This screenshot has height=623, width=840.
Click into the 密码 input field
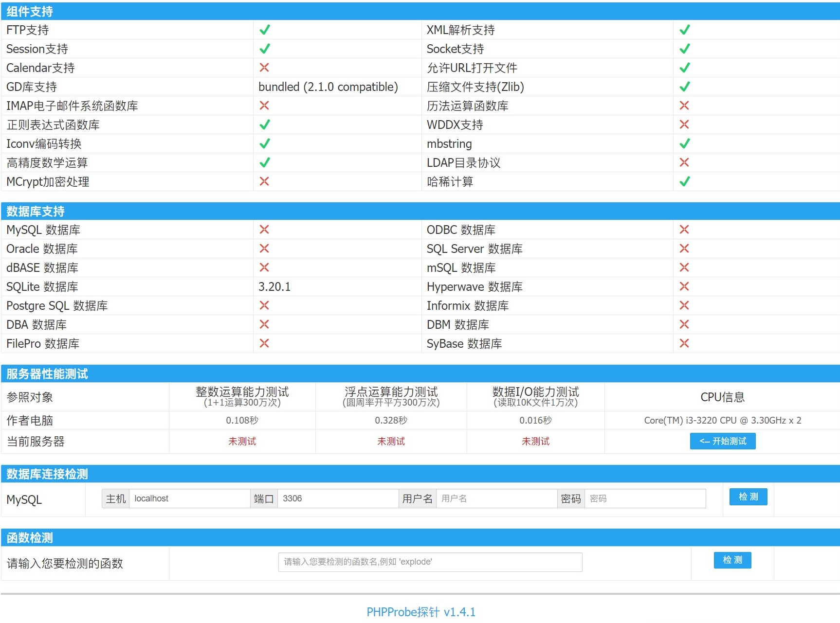(x=644, y=498)
